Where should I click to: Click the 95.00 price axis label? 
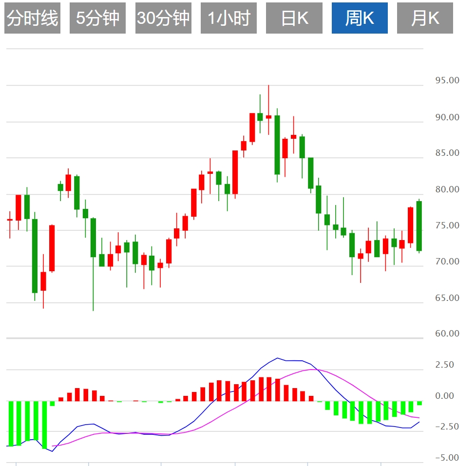447,80
